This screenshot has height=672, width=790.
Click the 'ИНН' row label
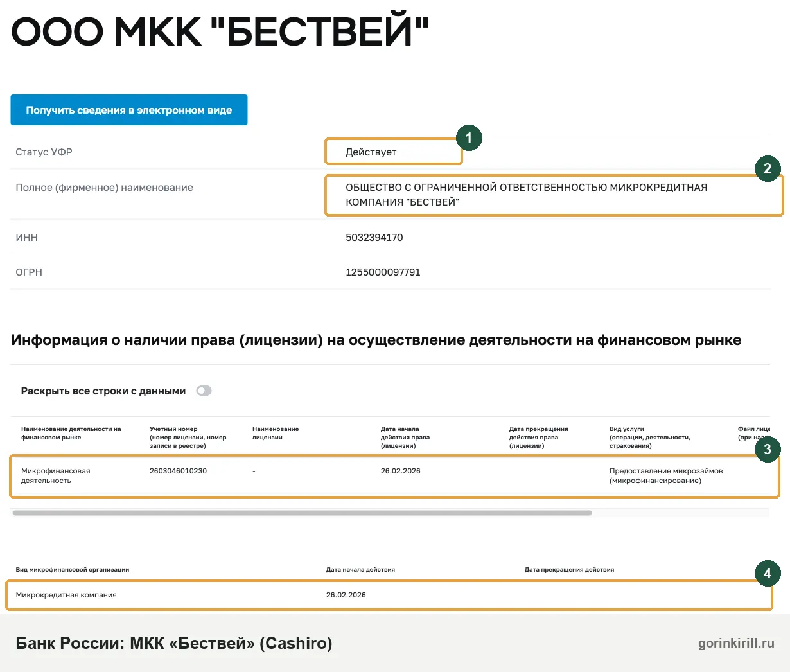click(x=26, y=237)
